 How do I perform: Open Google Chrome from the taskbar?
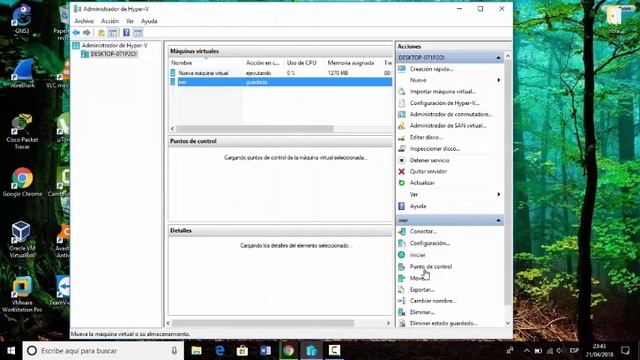pos(288,351)
